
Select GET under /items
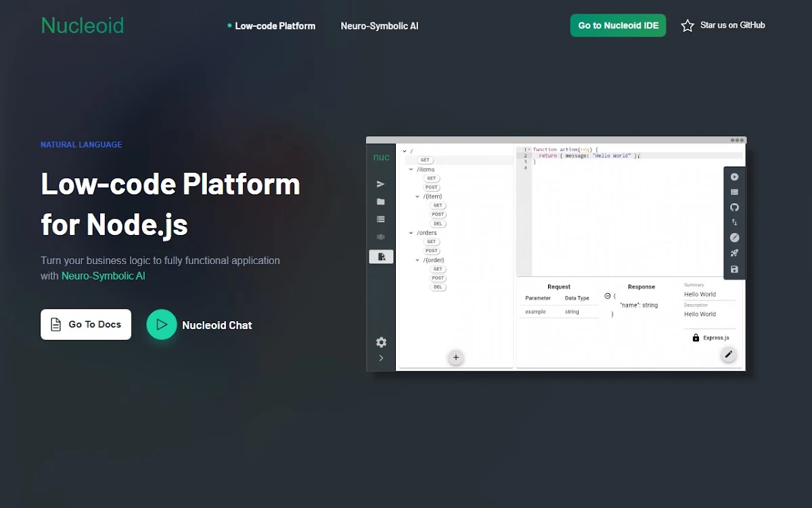tap(431, 178)
